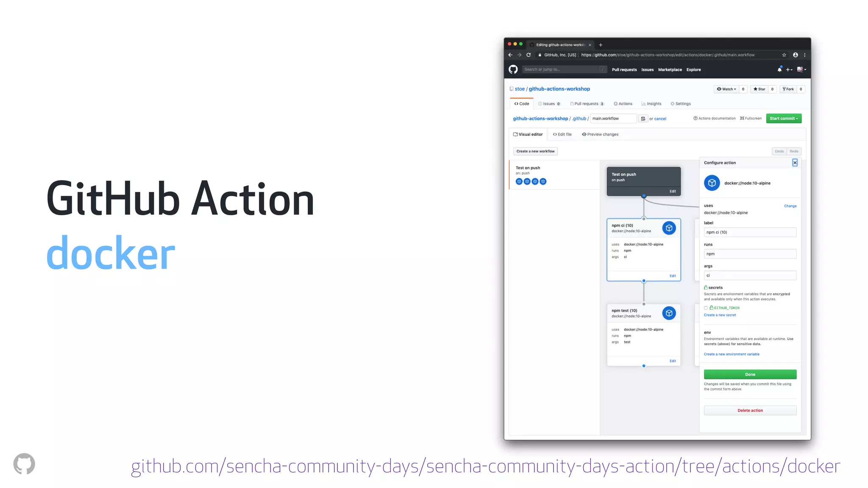
Task: Click the npm ci (10) blue cube icon
Action: coord(669,228)
